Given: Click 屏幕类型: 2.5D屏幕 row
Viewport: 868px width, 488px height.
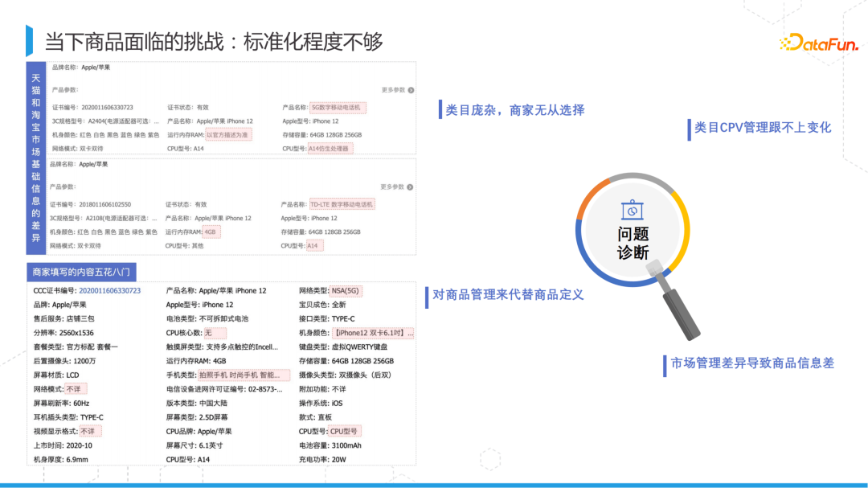Looking at the screenshot, I should (197, 417).
